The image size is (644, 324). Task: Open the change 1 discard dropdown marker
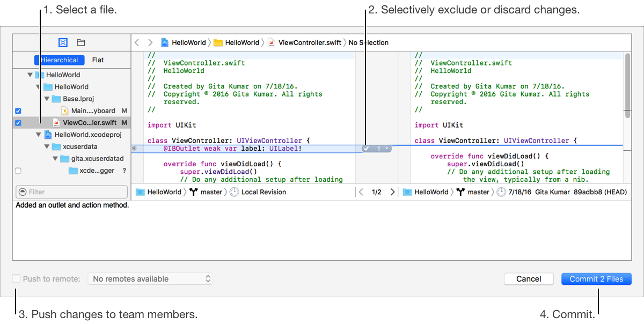click(385, 149)
